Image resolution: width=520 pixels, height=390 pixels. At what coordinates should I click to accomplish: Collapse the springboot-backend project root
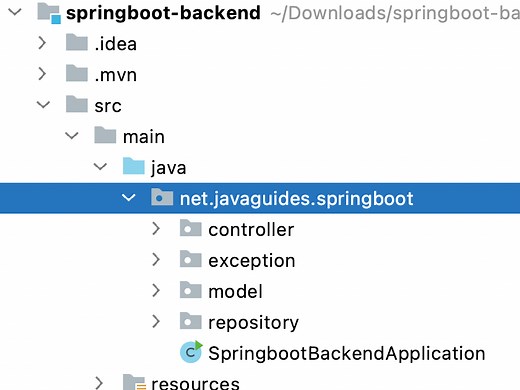click(15, 12)
